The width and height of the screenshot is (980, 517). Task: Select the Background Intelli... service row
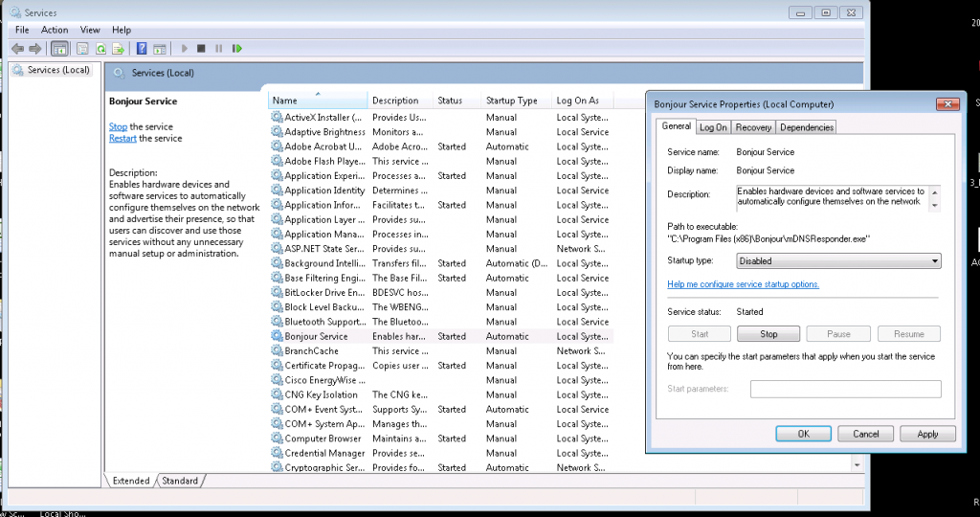point(441,263)
